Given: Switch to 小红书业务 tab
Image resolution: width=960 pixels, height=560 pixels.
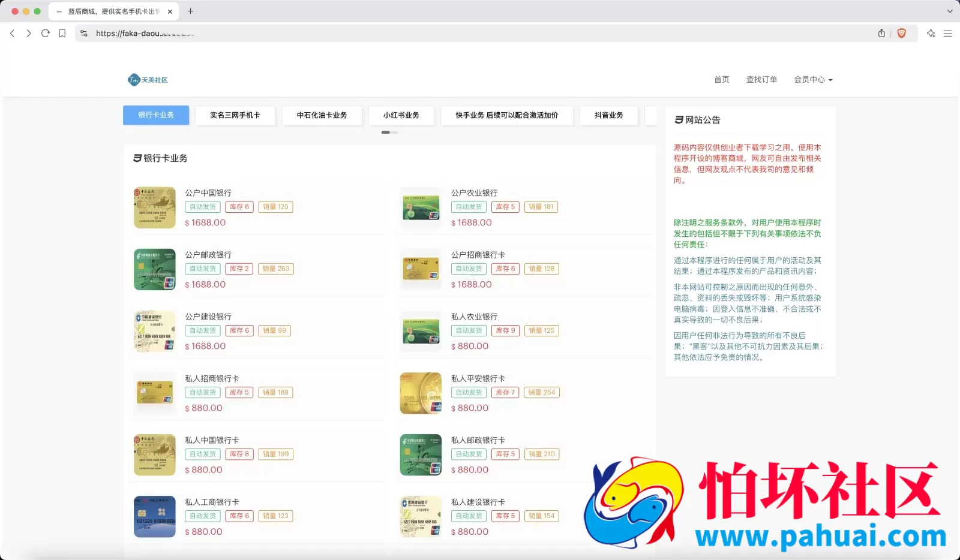Looking at the screenshot, I should [401, 115].
